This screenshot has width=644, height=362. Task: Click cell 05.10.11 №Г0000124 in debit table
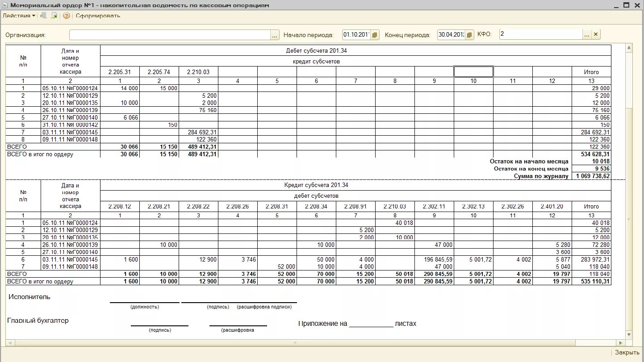click(70, 88)
